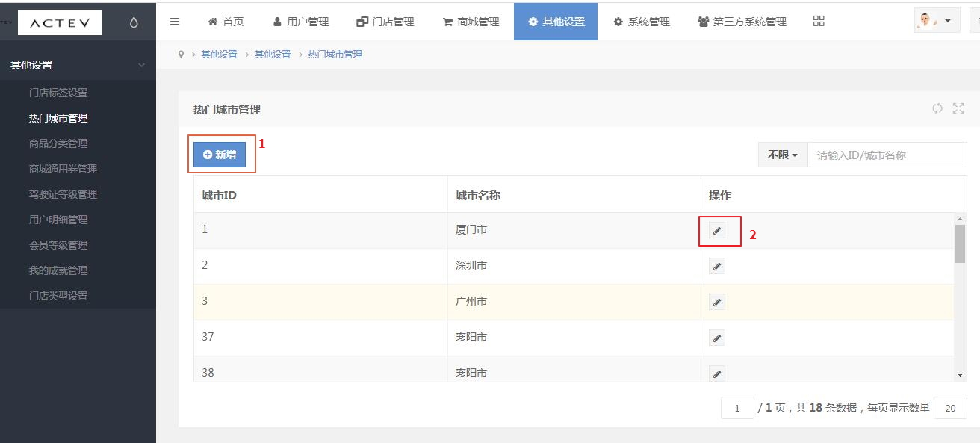
Task: Edit 广州市 row with pencil icon
Action: click(x=717, y=302)
